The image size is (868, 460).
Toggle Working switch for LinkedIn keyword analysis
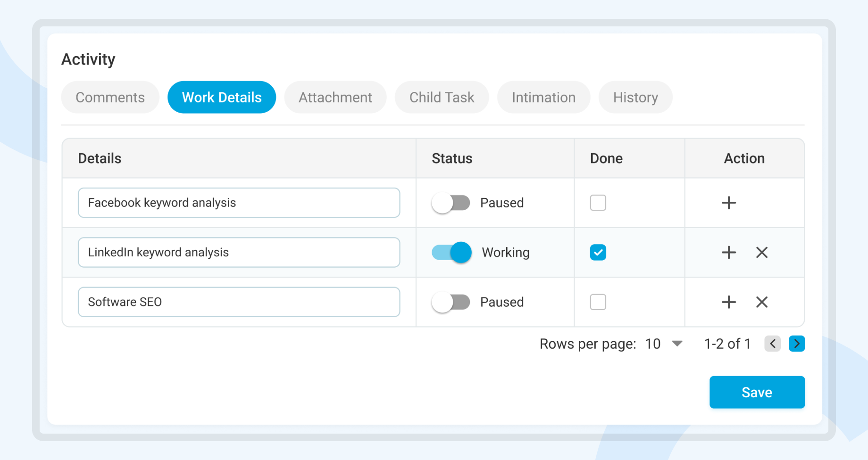point(451,252)
